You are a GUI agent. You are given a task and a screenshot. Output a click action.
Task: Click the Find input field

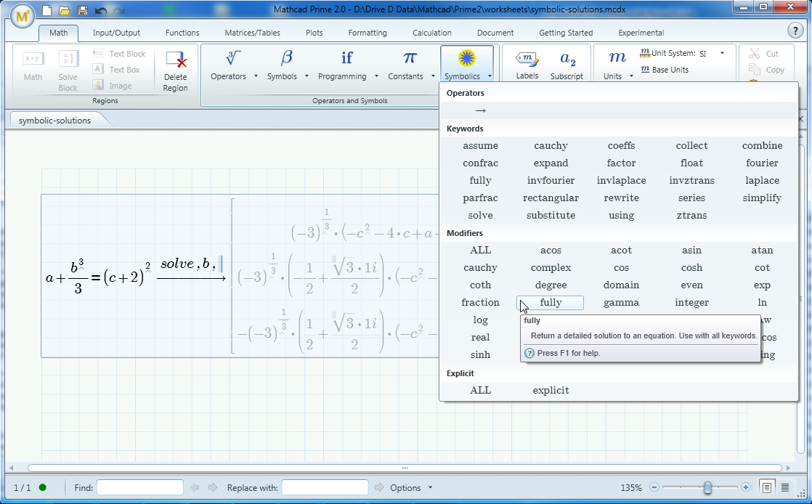pos(140,487)
